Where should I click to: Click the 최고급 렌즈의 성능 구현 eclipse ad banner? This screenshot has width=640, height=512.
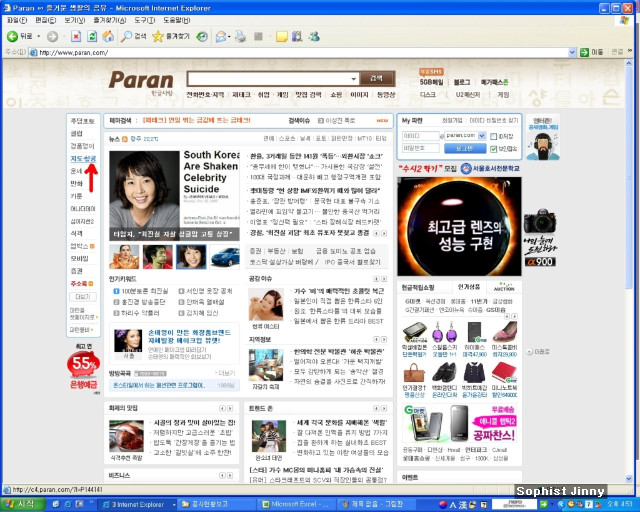[459, 226]
